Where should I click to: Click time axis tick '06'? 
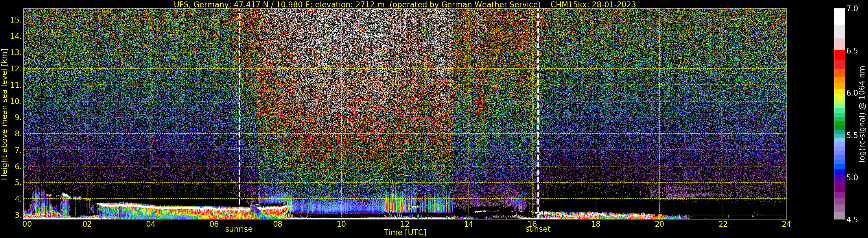coord(214,224)
